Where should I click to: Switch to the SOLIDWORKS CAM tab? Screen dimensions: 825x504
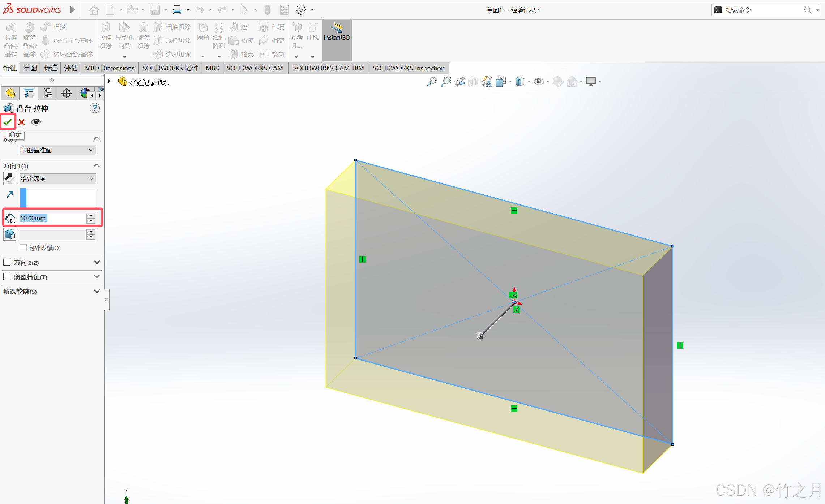(255, 68)
